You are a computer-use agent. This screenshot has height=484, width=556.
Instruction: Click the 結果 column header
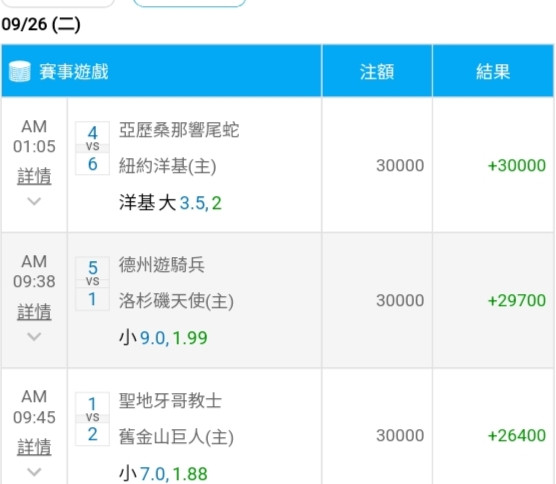[x=493, y=72]
